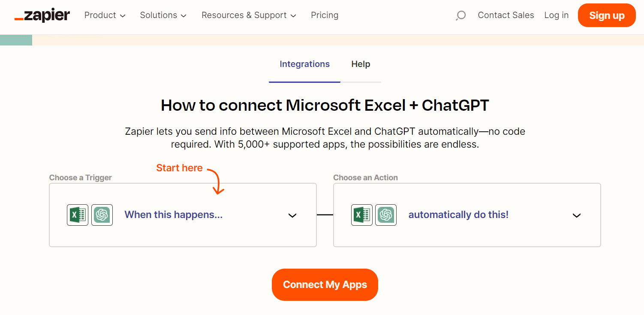Open the Contact Sales link
644x315 pixels.
[506, 15]
